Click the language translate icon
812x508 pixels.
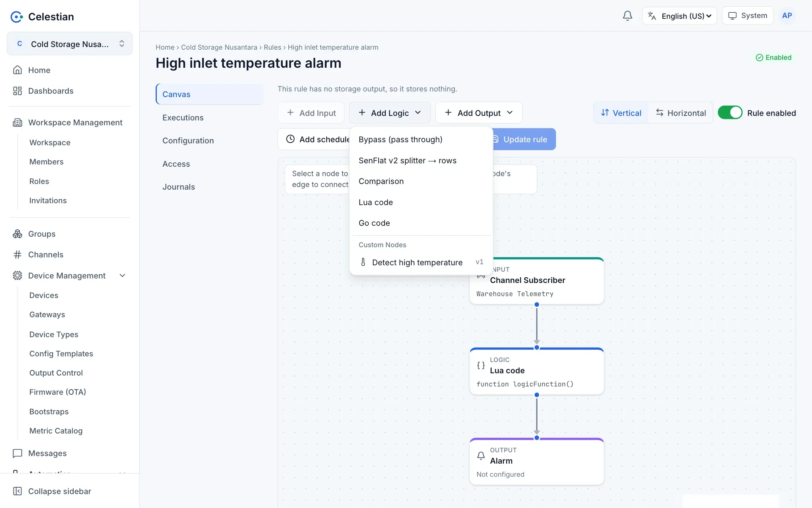click(652, 16)
